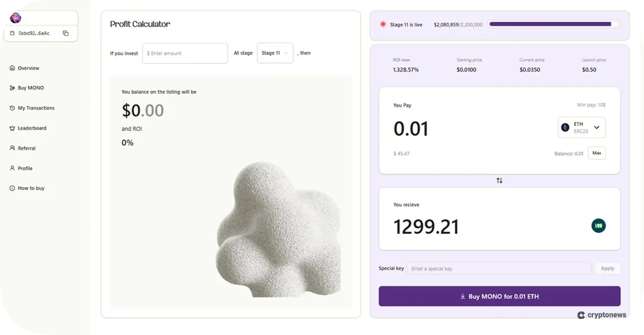Open the Stage 11 dropdown in Profit Calculator
The width and height of the screenshot is (644, 335).
[275, 53]
